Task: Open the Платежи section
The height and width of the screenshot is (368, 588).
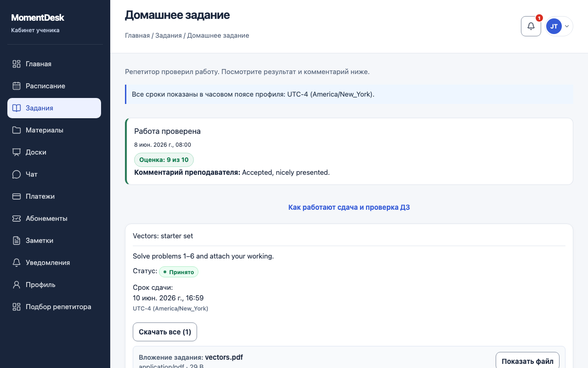Action: [x=54, y=196]
